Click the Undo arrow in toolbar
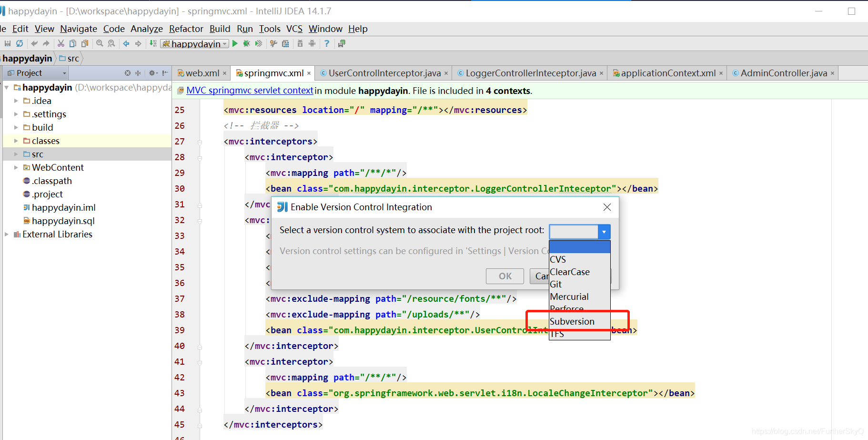This screenshot has height=440, width=868. click(x=34, y=43)
